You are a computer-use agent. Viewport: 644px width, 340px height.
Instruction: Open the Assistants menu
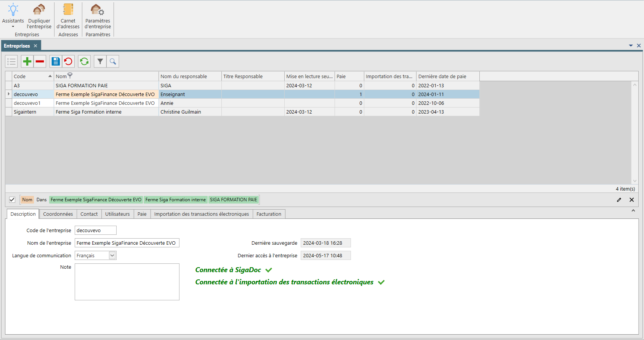(13, 16)
